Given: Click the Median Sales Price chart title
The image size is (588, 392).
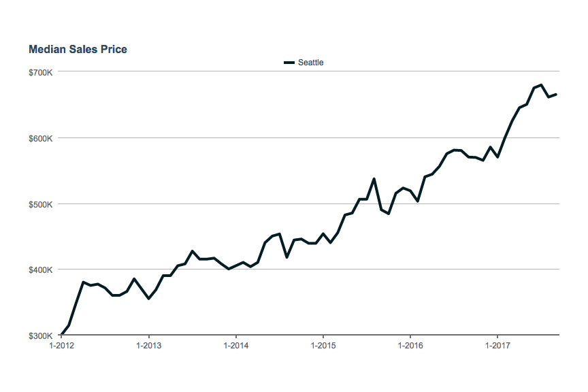Looking at the screenshot, I should 78,49.
